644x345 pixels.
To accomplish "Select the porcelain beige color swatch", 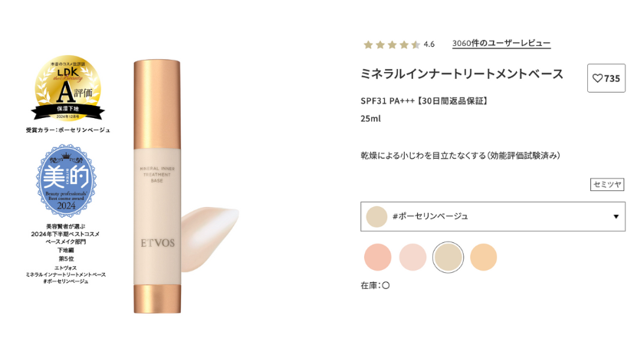I will [x=448, y=257].
